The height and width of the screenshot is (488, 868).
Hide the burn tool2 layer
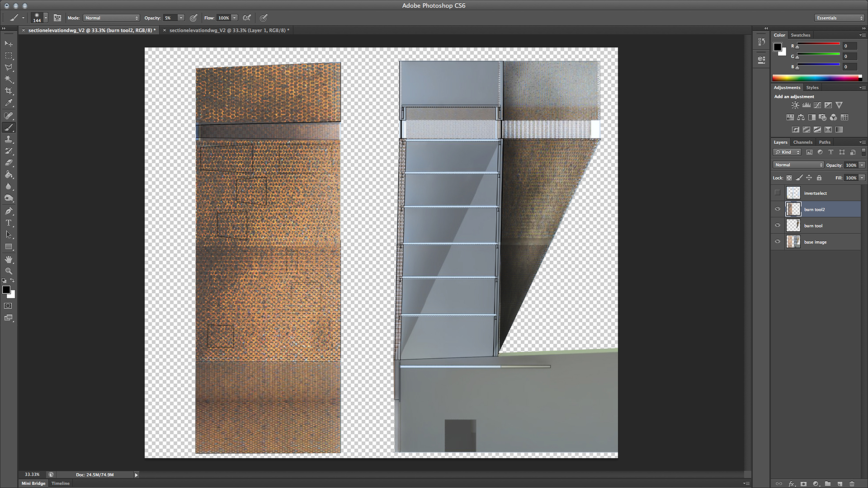click(778, 209)
